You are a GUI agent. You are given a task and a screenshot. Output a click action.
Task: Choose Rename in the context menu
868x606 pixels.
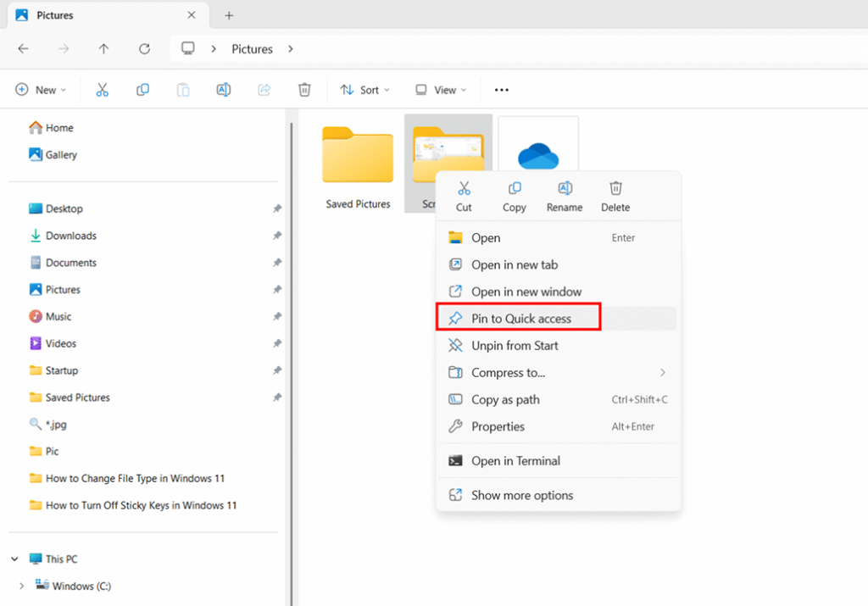(565, 197)
